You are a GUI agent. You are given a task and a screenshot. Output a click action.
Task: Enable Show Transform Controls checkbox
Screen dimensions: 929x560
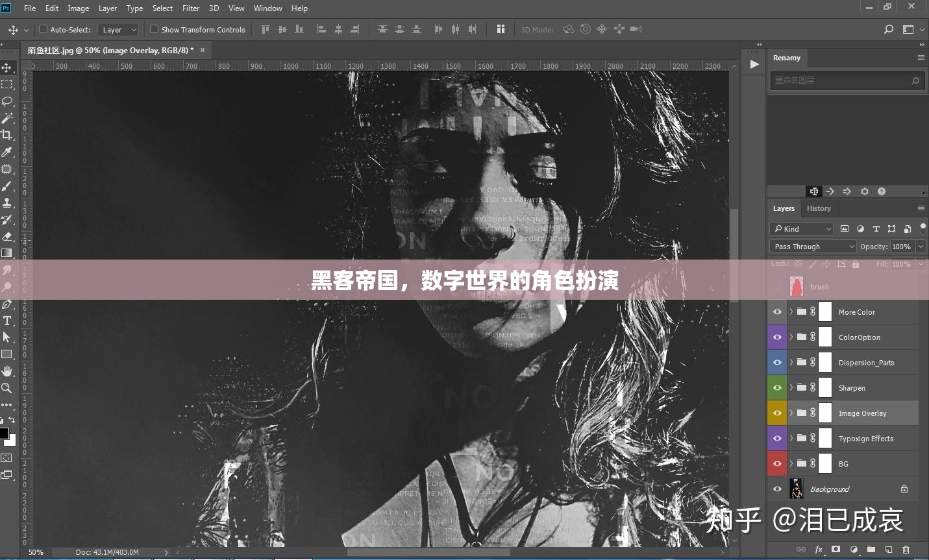click(x=154, y=29)
